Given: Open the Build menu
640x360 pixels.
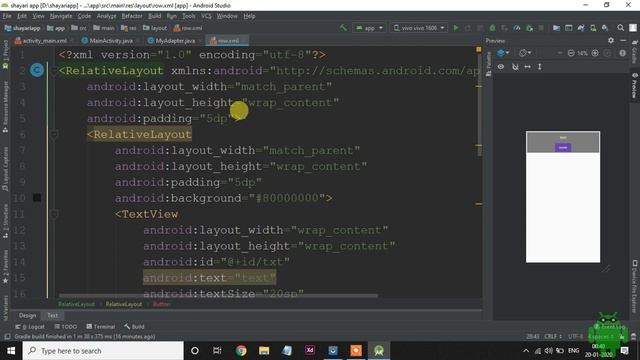Looking at the screenshot, I should click(154, 16).
